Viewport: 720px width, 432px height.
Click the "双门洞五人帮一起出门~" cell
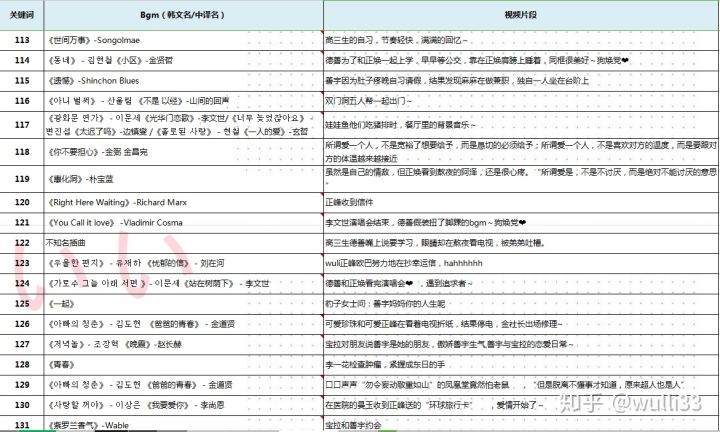coord(521,101)
